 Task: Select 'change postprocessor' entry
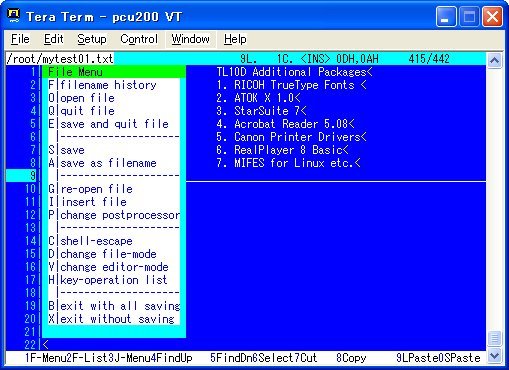(114, 215)
